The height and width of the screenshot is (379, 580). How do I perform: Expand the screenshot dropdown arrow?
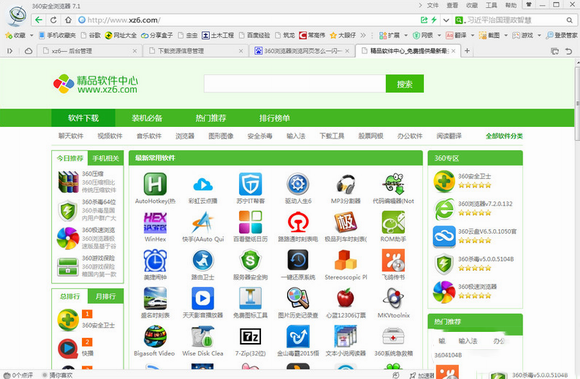[x=506, y=35]
